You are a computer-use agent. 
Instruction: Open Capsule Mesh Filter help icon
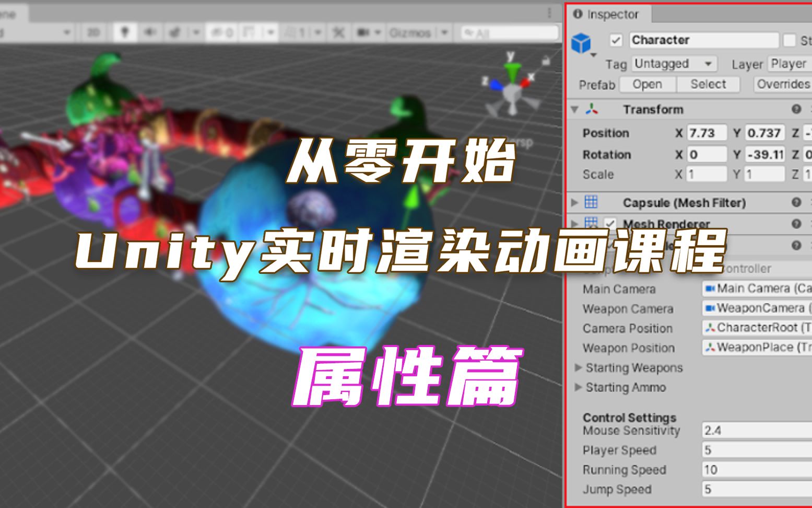[796, 202]
